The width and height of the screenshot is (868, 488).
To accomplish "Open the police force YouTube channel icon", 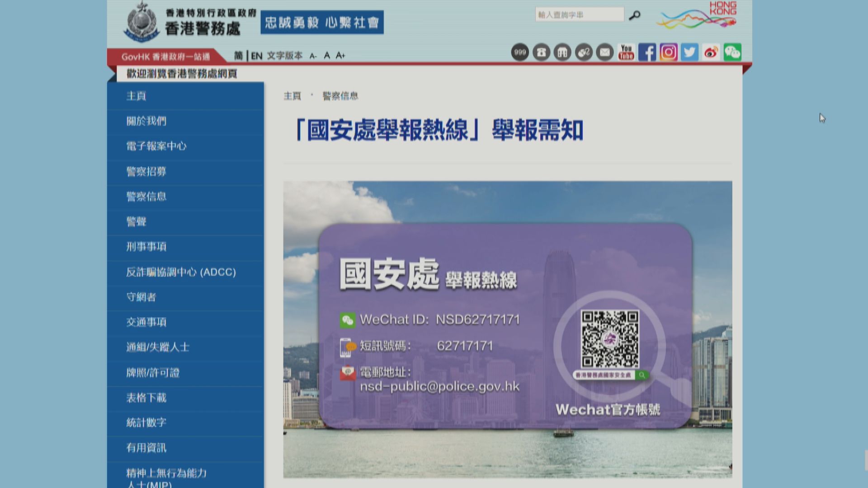I will [x=626, y=52].
